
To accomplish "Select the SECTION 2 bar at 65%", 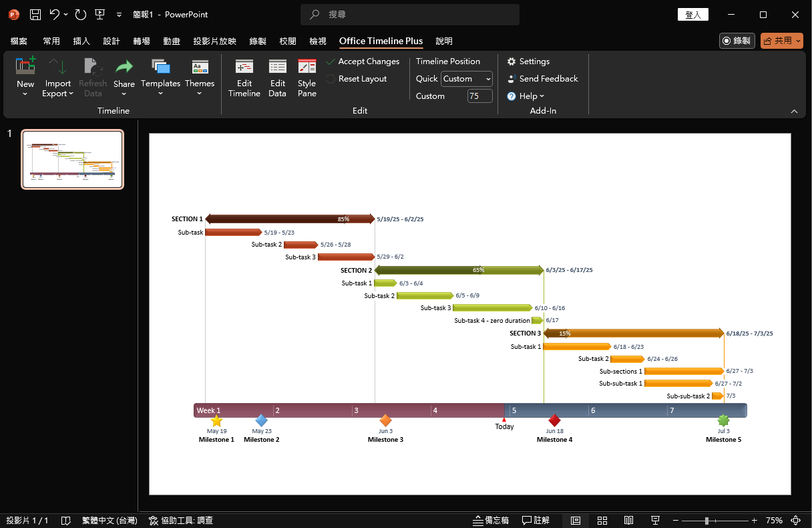I will [459, 270].
